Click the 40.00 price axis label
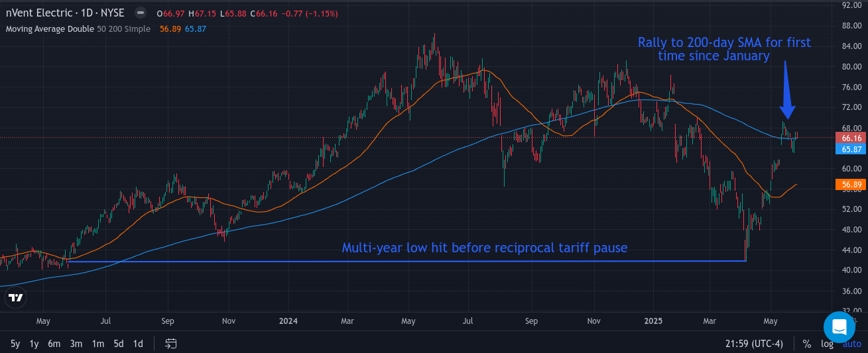Screen dimensions: 868x353 point(851,270)
